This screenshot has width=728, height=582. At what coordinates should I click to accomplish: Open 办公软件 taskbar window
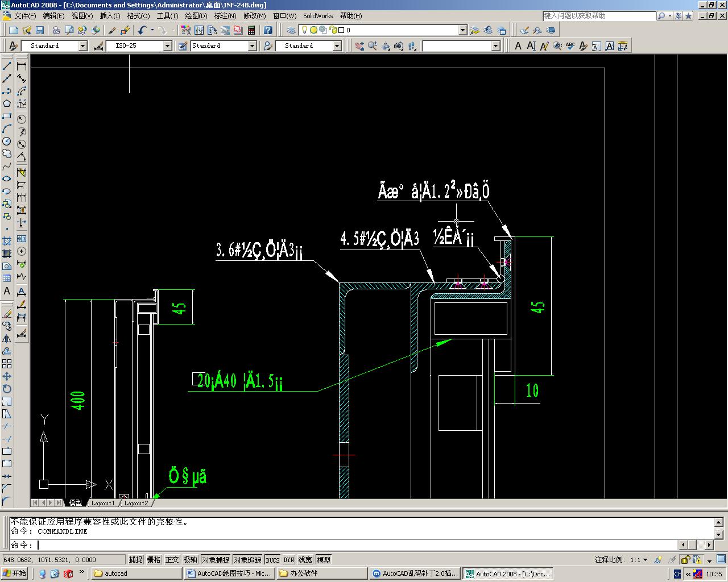pyautogui.click(x=322, y=573)
